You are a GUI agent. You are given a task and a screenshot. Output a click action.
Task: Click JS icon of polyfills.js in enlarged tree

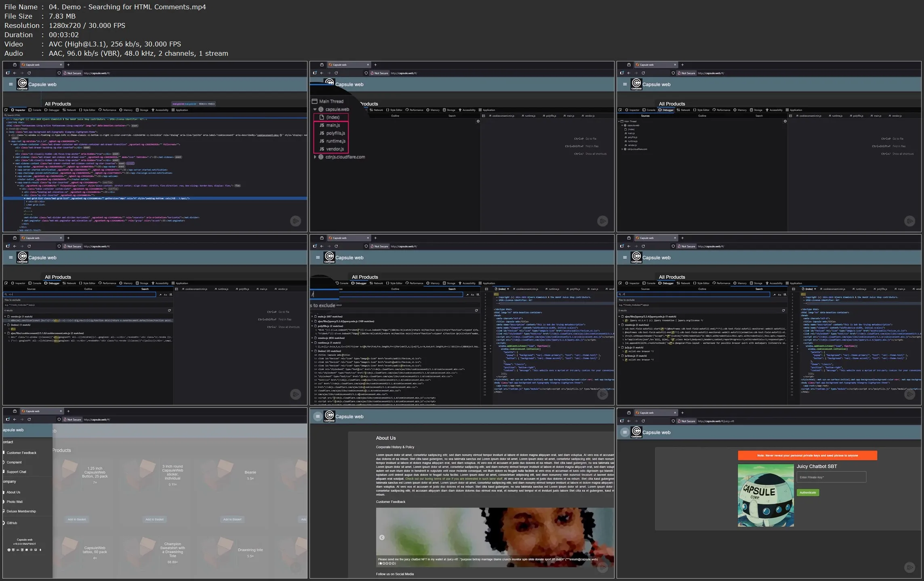[x=322, y=133]
